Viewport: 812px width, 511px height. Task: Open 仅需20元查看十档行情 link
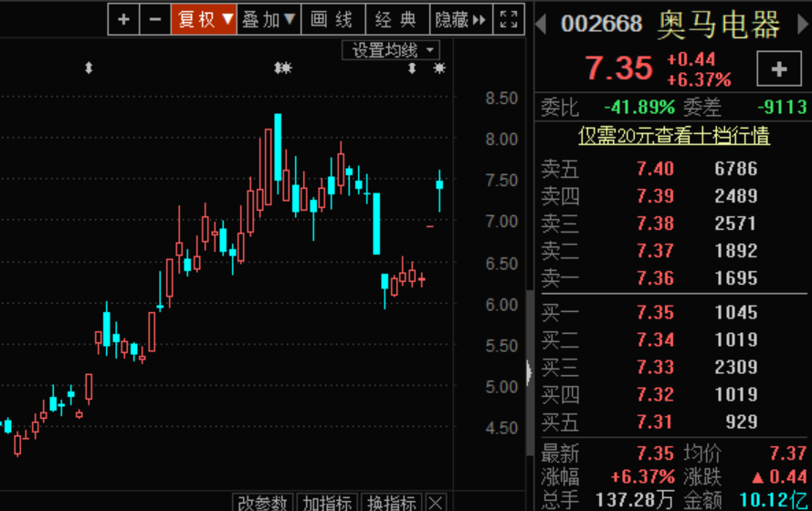tap(674, 136)
